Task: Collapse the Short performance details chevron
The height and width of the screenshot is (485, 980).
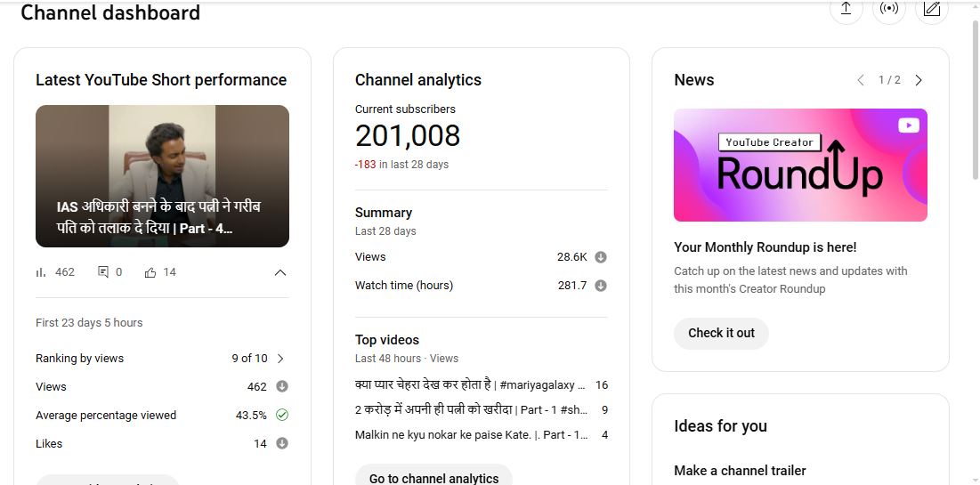Action: [x=280, y=272]
